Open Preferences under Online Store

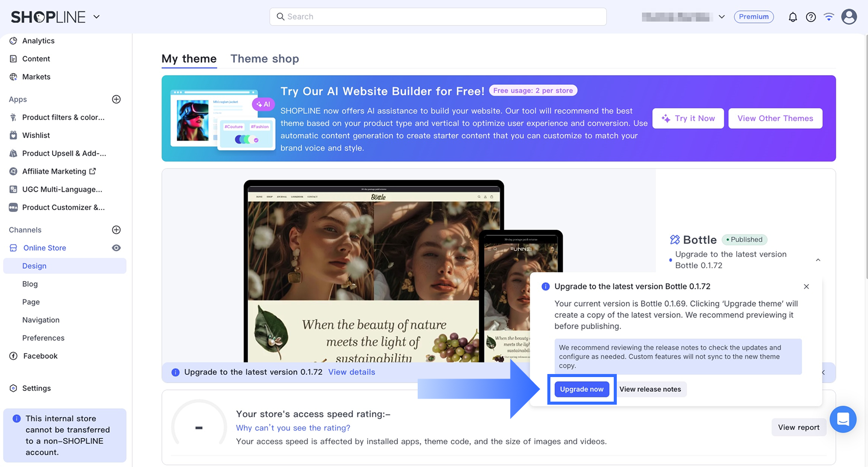click(43, 338)
